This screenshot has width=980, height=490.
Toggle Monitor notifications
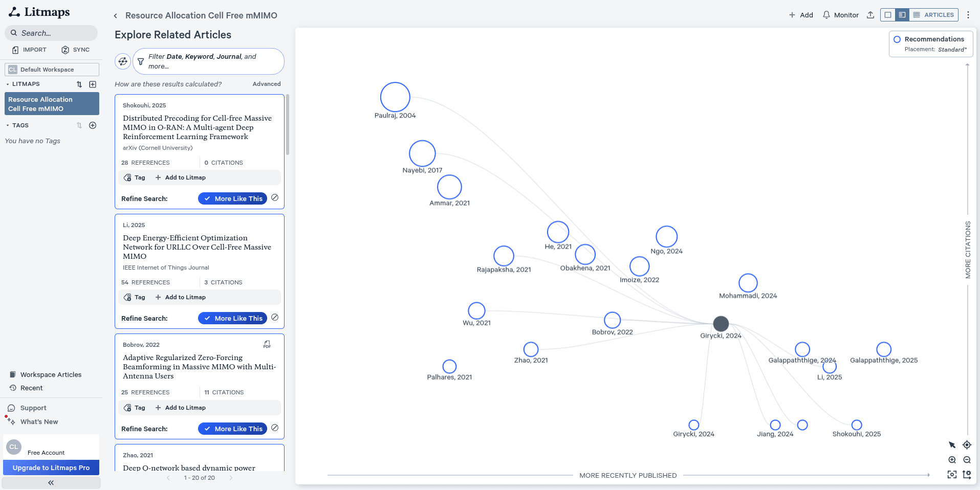840,15
